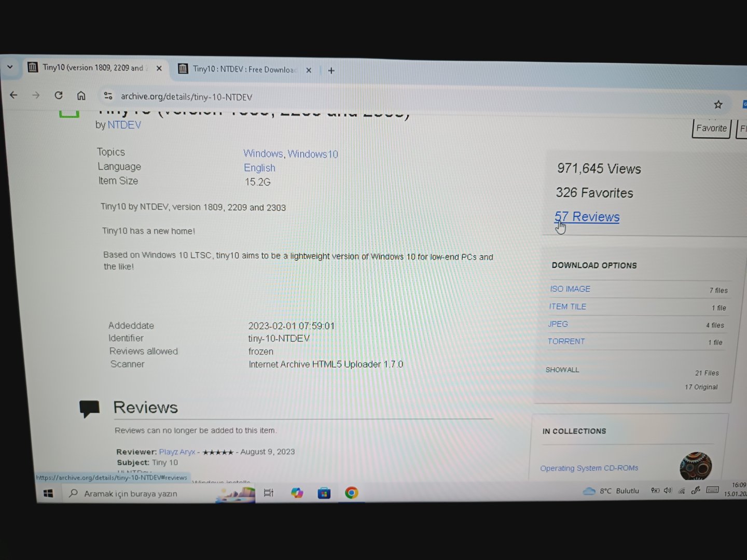Open the tab search dropdown arrow

tap(10, 67)
